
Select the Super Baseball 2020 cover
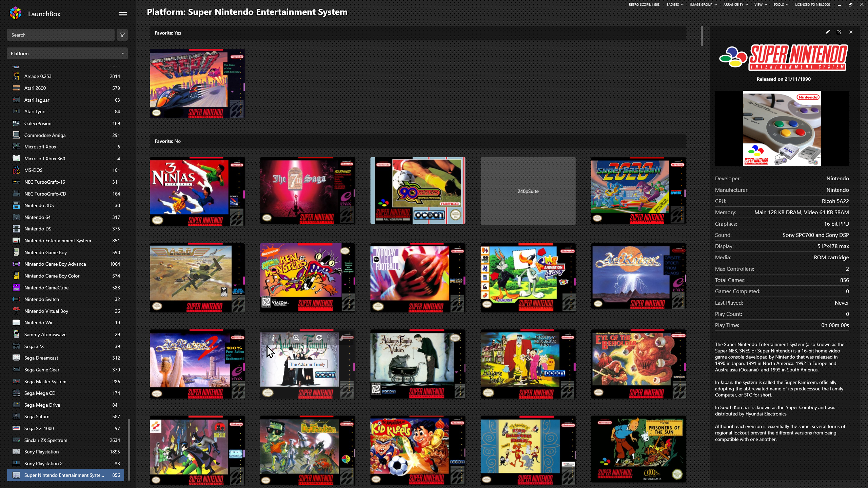click(638, 191)
